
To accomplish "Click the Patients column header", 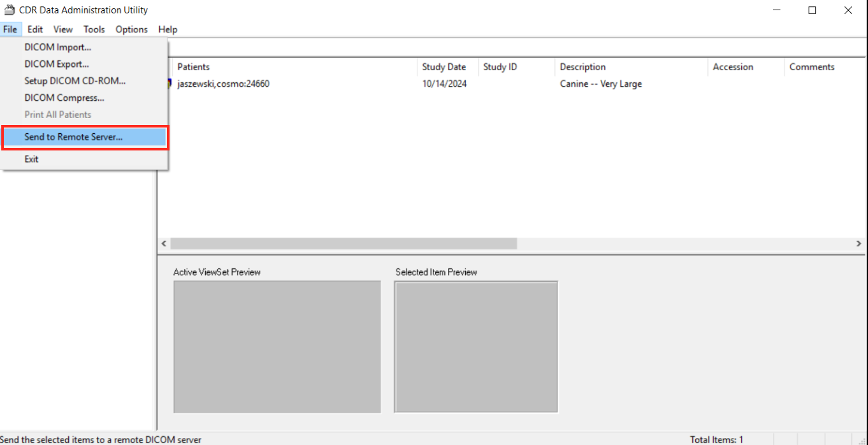I will (194, 67).
